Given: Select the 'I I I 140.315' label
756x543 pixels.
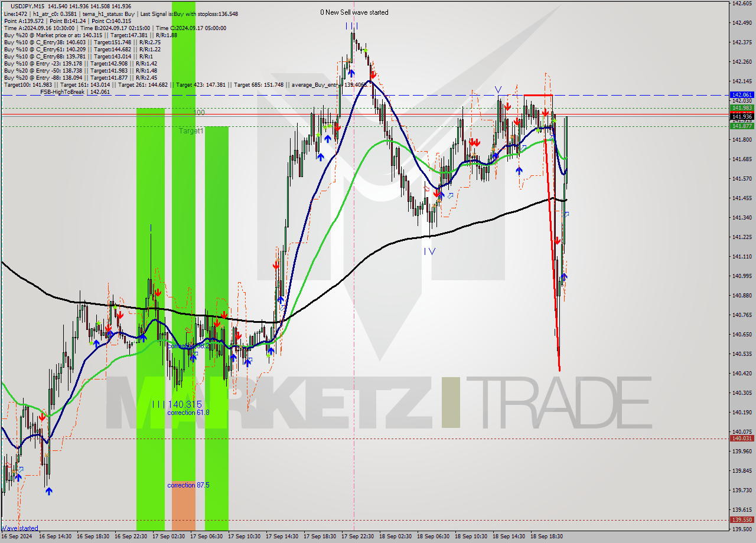Looking at the screenshot, I should click(177, 404).
